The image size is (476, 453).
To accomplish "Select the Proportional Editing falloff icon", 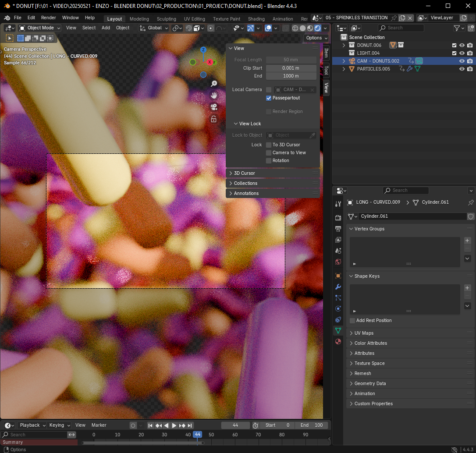I will click(x=218, y=28).
